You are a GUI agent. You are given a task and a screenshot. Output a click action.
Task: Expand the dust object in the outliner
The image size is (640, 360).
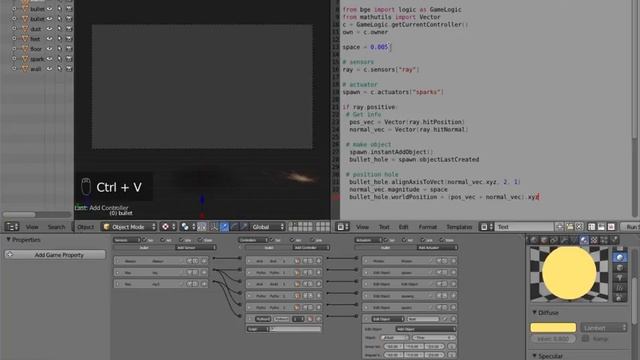point(14,29)
